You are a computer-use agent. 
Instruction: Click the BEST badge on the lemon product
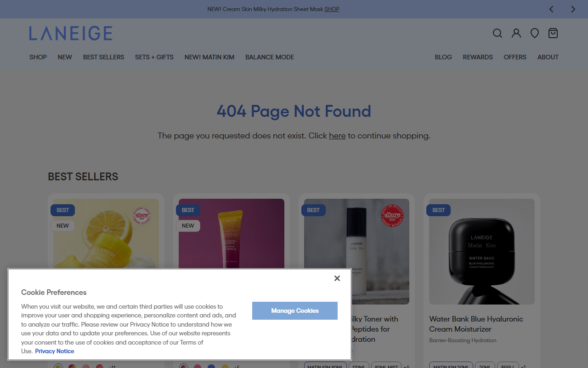point(63,210)
